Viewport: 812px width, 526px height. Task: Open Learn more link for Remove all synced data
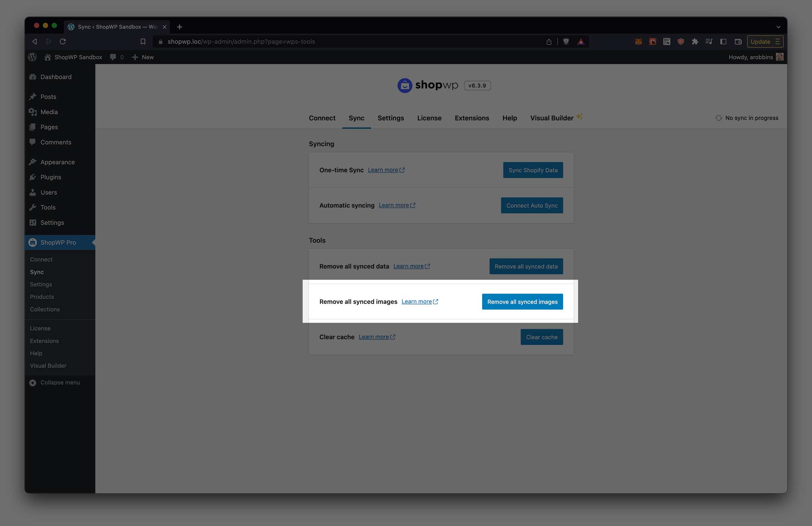[412, 266]
